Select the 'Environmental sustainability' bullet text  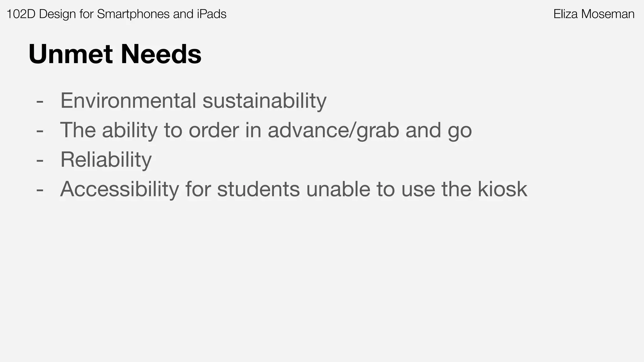[x=193, y=101]
